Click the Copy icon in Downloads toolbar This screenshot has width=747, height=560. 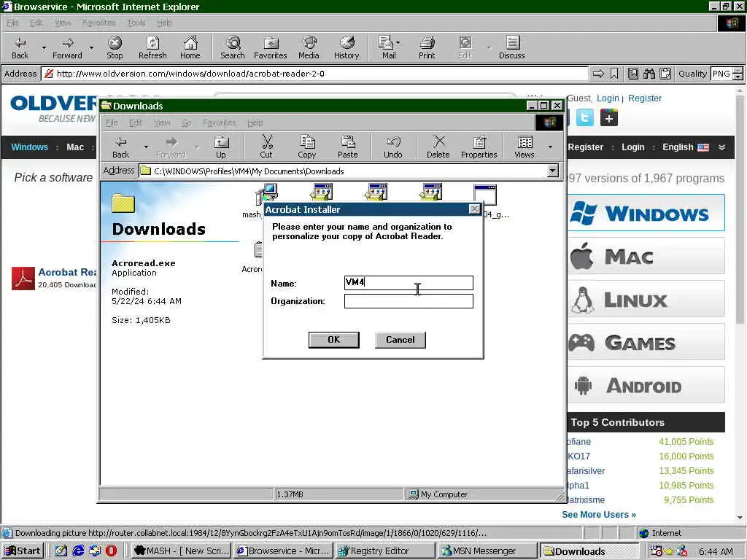point(307,147)
